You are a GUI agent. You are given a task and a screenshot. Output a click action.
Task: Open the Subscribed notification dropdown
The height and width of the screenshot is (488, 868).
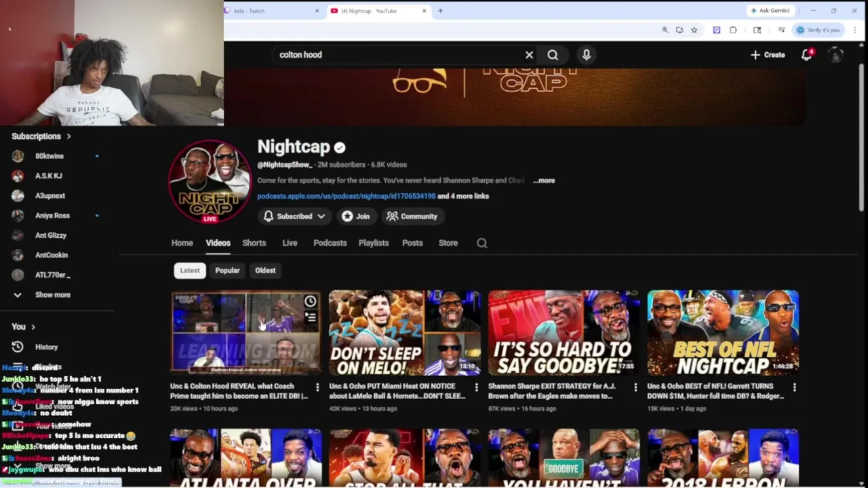294,216
